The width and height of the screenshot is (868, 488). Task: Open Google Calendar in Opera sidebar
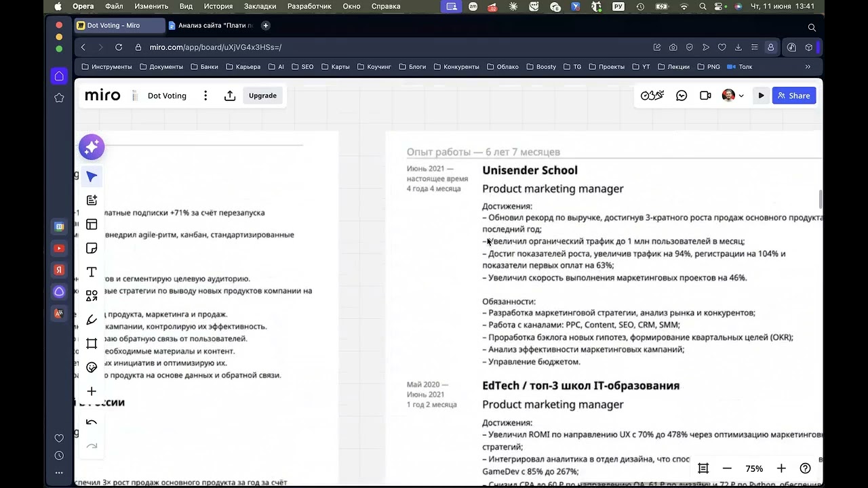pos(59,226)
